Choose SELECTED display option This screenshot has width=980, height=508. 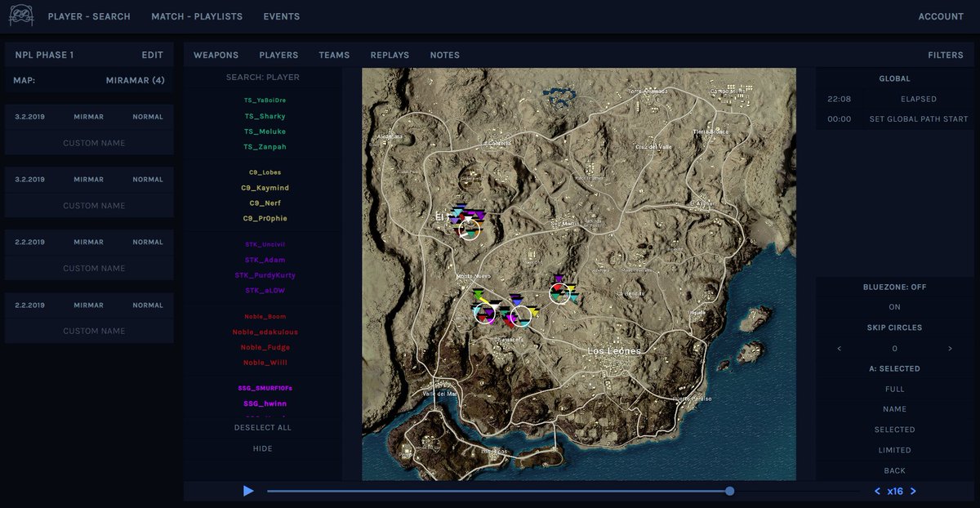[x=895, y=430]
